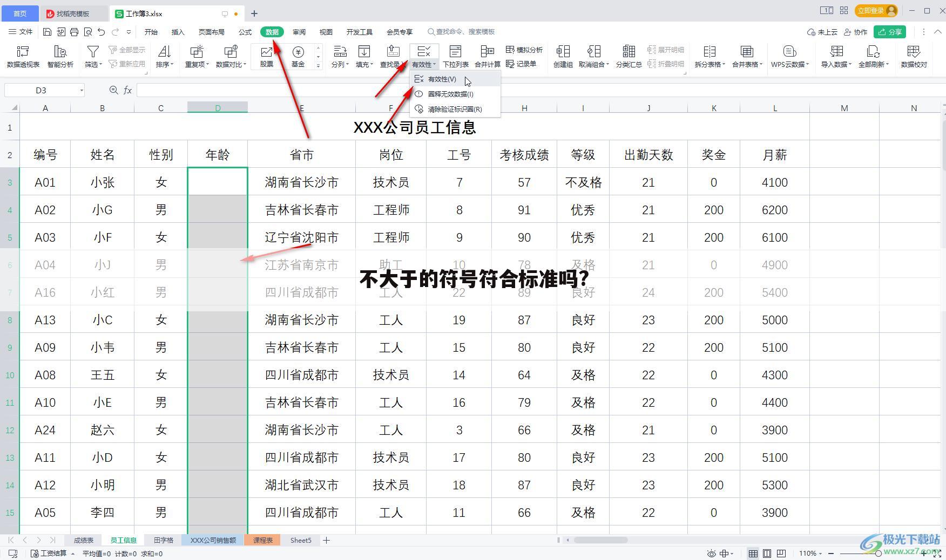The height and width of the screenshot is (560, 946).
Task: Open Print Preview icon in quick toolbar
Action: point(88,32)
